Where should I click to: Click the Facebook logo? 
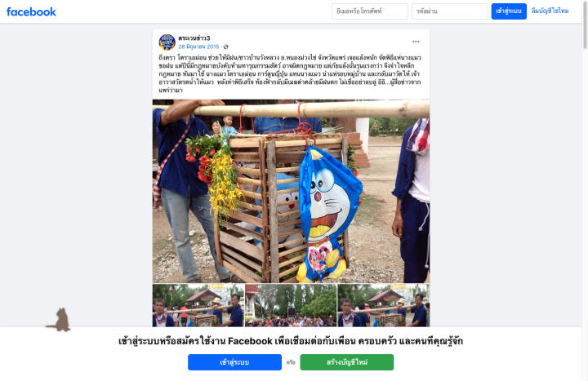coord(31,11)
